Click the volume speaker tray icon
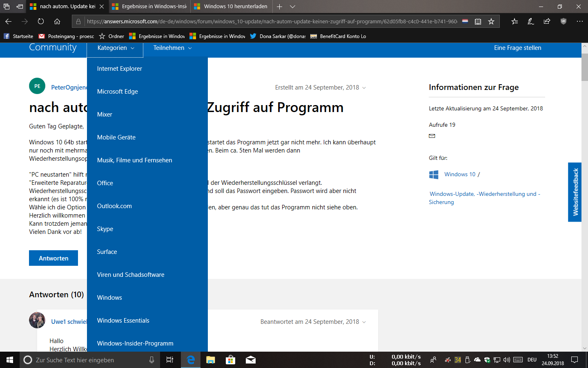This screenshot has height=368, width=588. [507, 360]
